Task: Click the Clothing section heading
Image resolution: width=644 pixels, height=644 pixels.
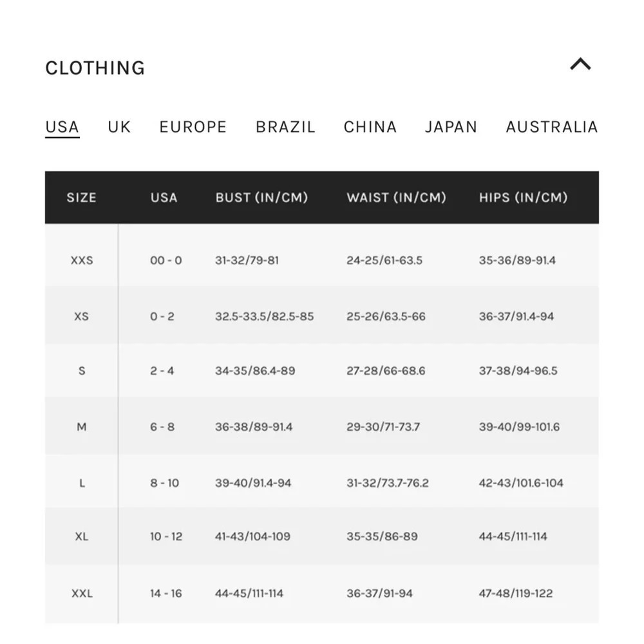Action: pos(95,68)
